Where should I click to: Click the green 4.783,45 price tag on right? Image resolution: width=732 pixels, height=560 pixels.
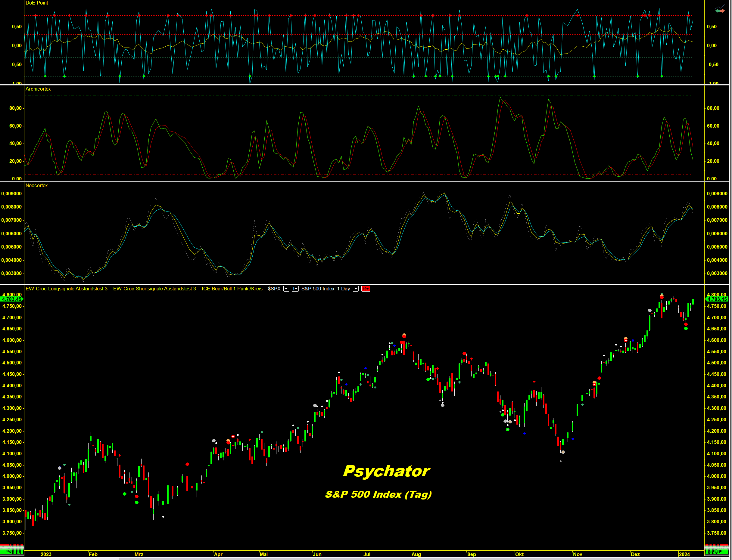pos(717,299)
